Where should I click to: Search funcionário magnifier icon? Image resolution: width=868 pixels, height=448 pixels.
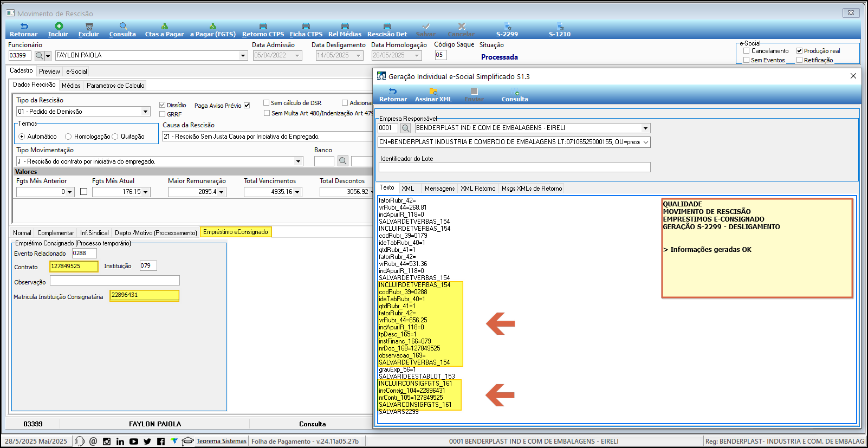[x=39, y=55]
